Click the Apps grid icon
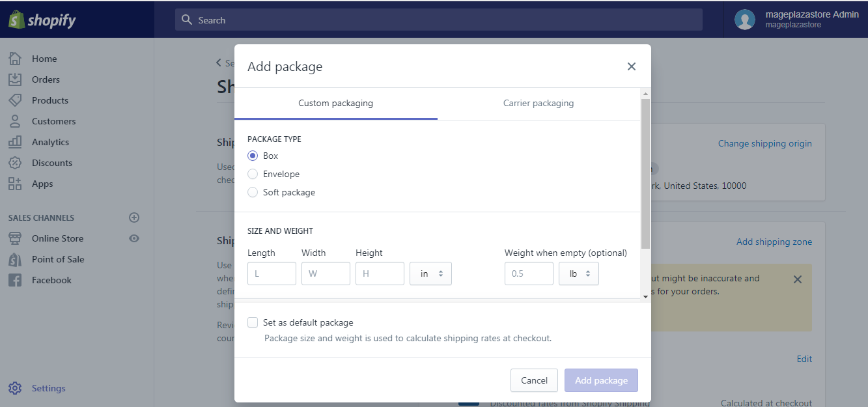 (x=15, y=184)
